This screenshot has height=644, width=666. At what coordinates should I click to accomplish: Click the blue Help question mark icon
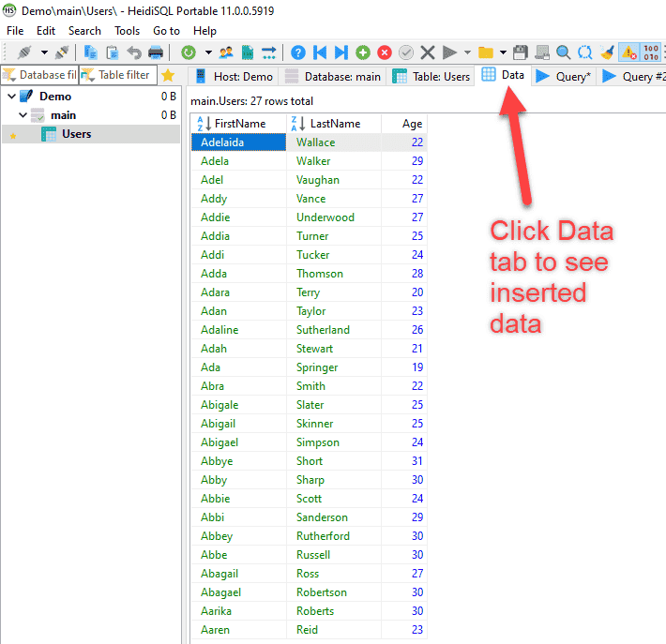(298, 52)
